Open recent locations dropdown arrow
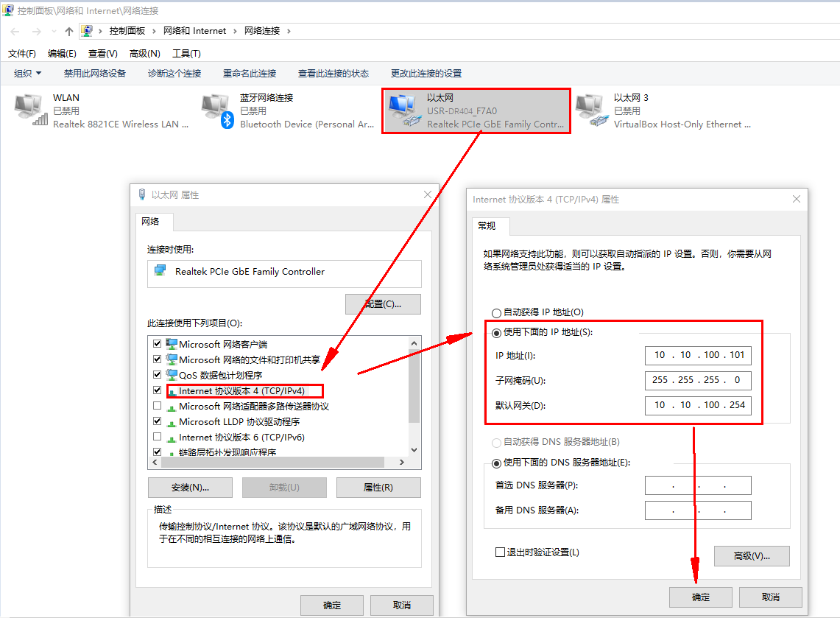This screenshot has height=618, width=840. click(x=54, y=32)
